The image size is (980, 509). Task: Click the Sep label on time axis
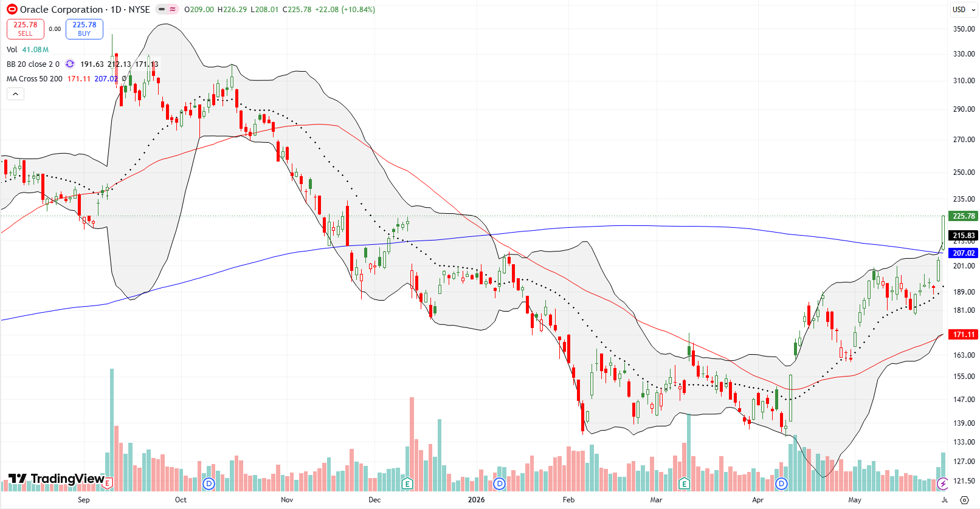click(x=84, y=500)
